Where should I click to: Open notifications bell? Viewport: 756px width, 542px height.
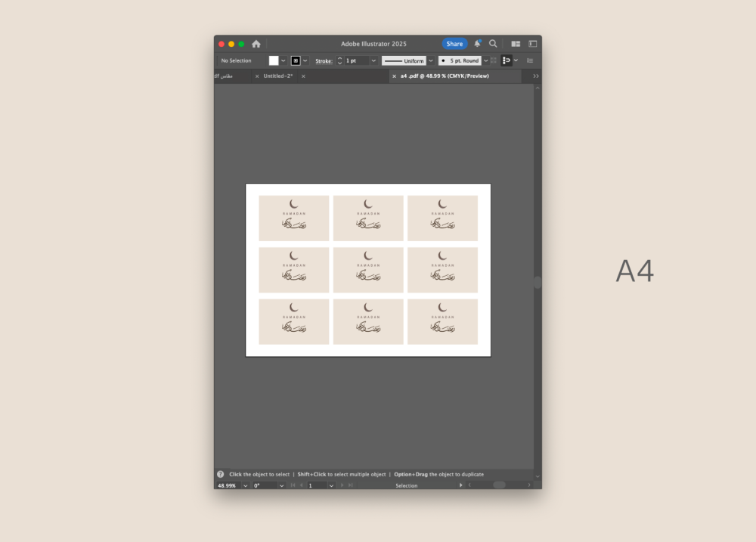(477, 44)
